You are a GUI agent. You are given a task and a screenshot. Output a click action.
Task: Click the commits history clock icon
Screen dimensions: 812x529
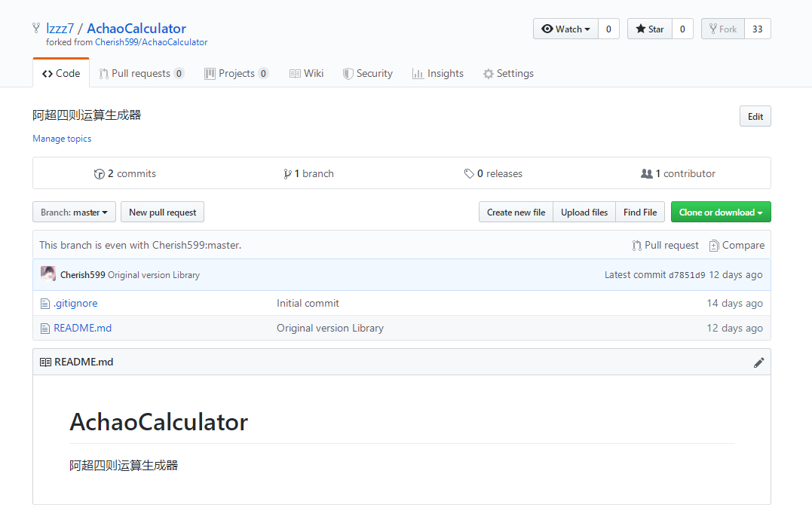point(99,174)
